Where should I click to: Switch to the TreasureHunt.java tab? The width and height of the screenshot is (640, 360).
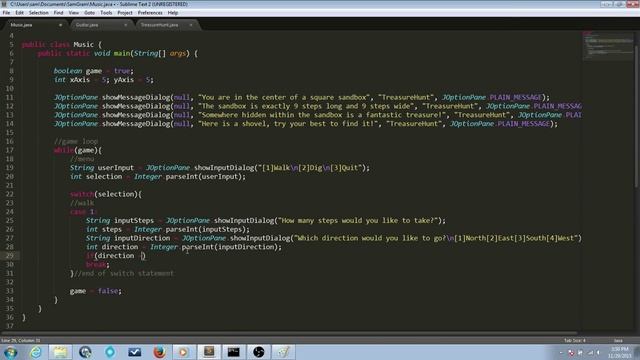click(x=165, y=25)
